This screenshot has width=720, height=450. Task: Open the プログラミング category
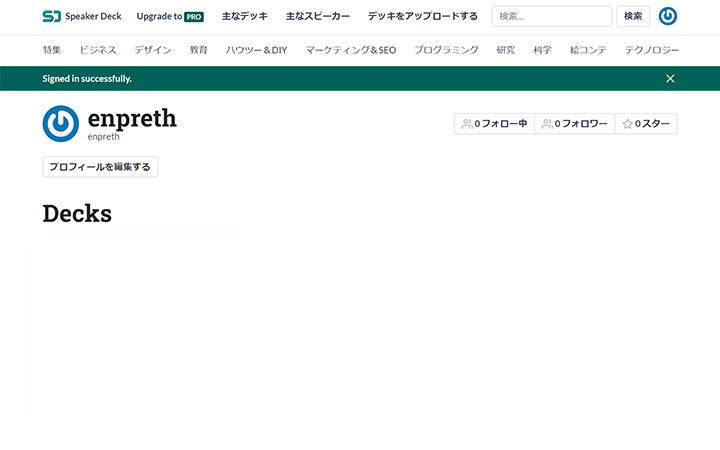(x=446, y=50)
